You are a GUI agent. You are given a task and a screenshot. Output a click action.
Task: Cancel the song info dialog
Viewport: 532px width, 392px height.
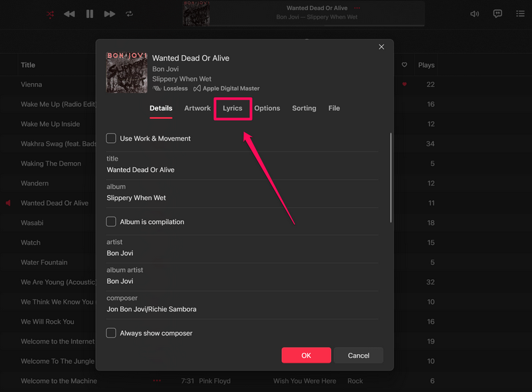click(x=358, y=355)
